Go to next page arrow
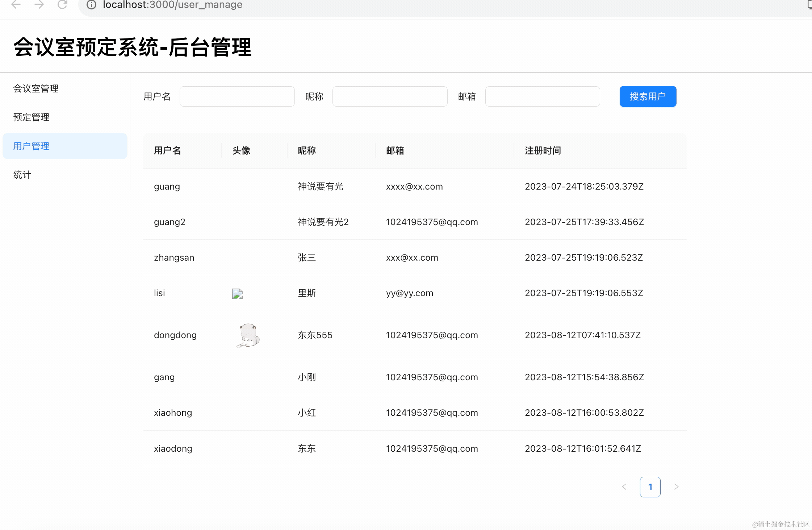 (x=676, y=487)
